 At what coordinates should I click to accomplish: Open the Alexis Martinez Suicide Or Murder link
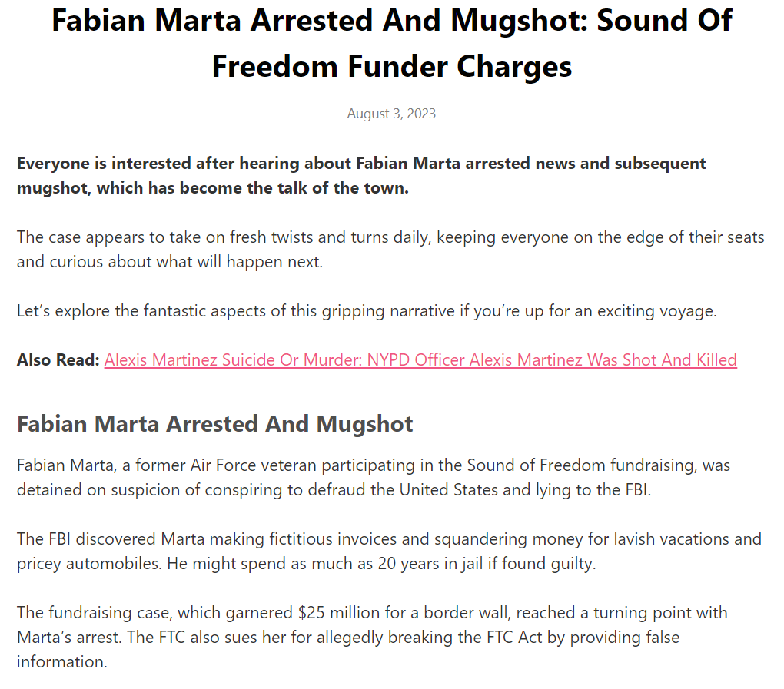coord(420,359)
